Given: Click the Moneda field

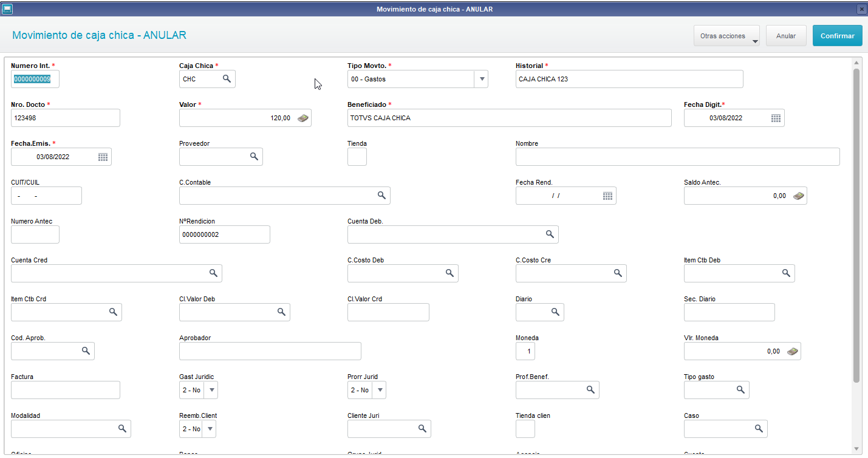Looking at the screenshot, I should [x=525, y=351].
